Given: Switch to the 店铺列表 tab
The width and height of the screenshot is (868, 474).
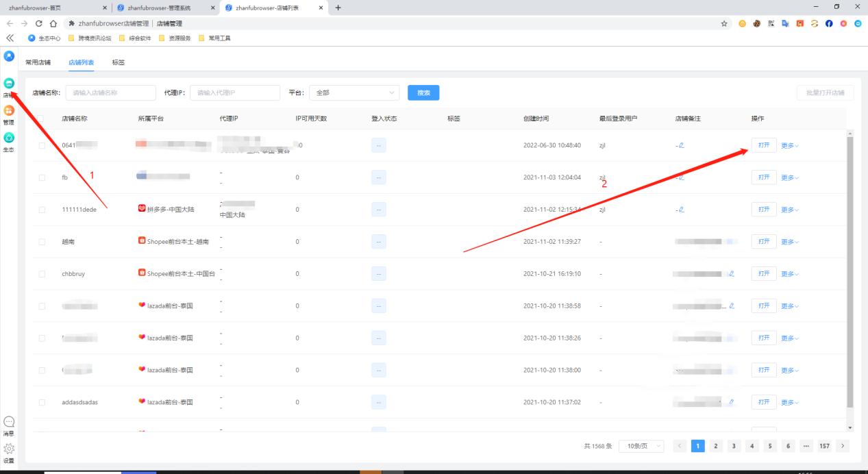Looking at the screenshot, I should point(82,62).
